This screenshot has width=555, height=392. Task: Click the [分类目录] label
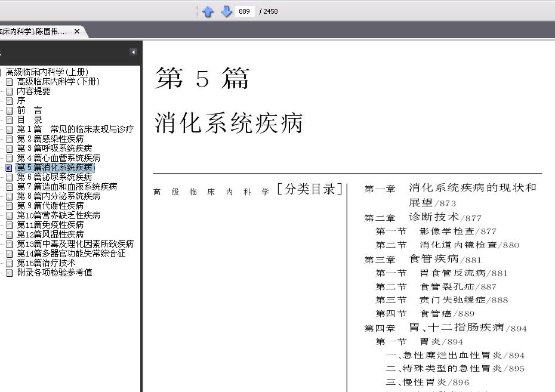coord(310,189)
